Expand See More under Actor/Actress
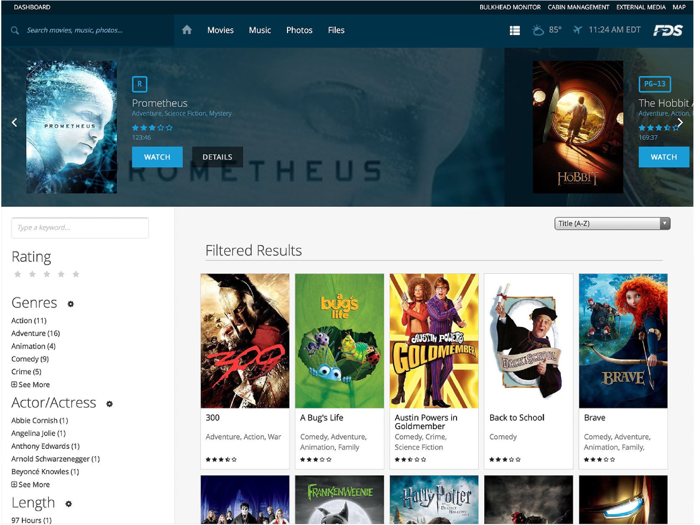The width and height of the screenshot is (700, 525). click(x=30, y=485)
